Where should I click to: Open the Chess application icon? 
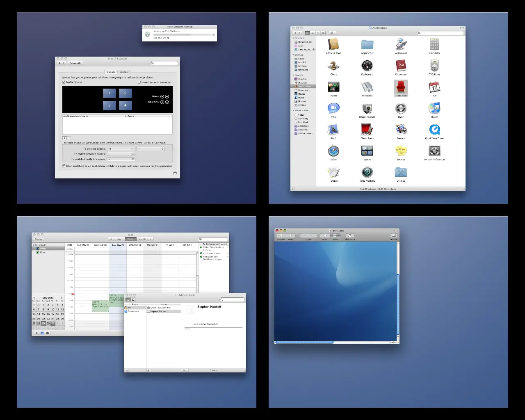pyautogui.click(x=333, y=66)
